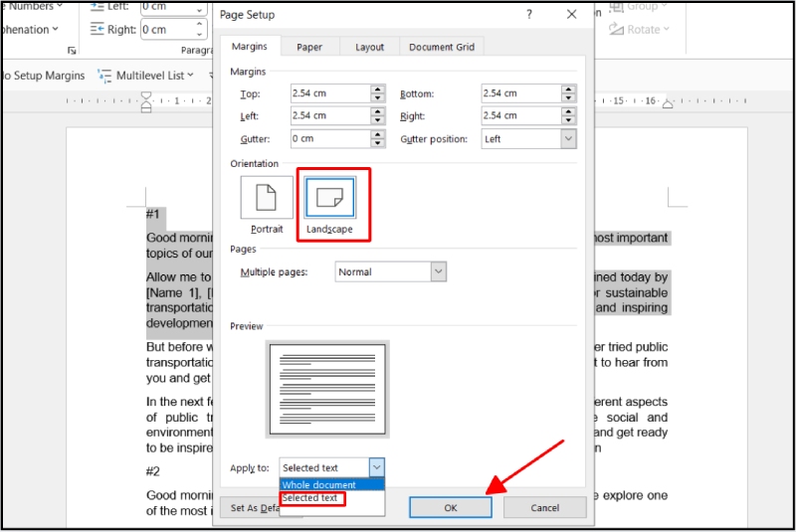Click the Bottom margin input field
Image resolution: width=796 pixels, height=532 pixels.
pyautogui.click(x=521, y=93)
